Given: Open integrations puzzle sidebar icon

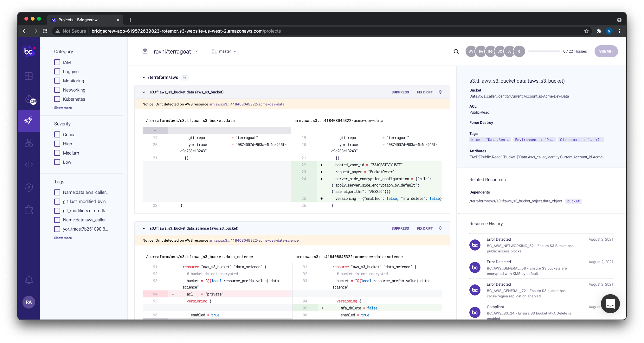Looking at the screenshot, I should coord(29,210).
